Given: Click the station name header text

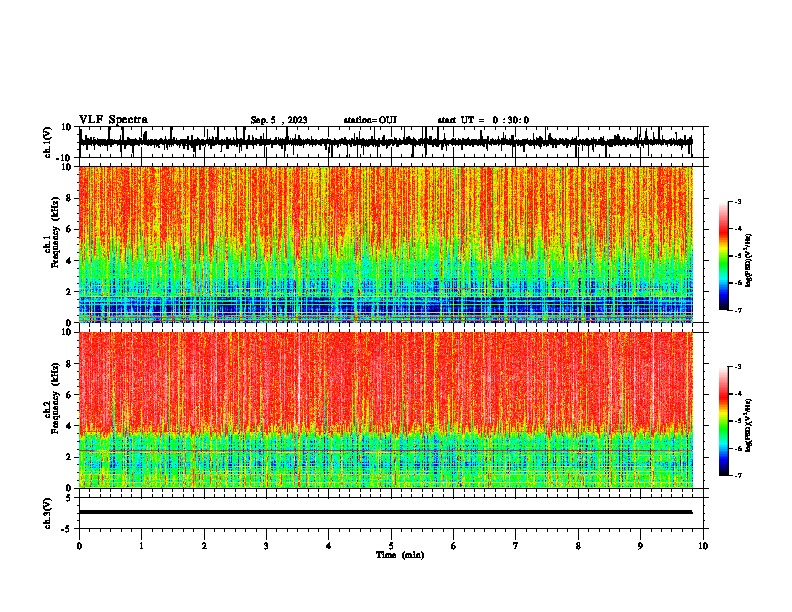Looking at the screenshot, I should tap(370, 120).
